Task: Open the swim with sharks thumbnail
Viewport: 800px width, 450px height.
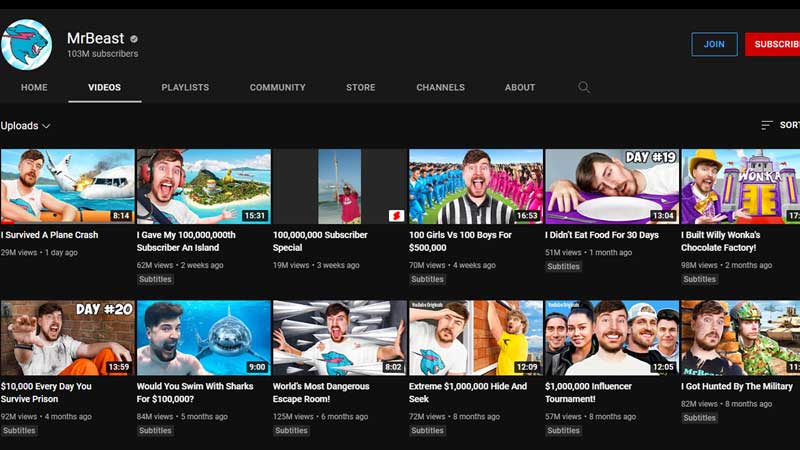Action: [204, 338]
